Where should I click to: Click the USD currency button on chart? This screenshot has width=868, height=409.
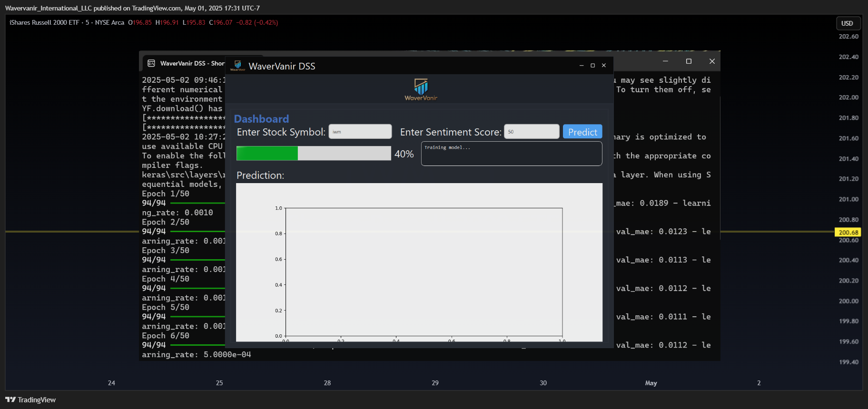click(847, 23)
